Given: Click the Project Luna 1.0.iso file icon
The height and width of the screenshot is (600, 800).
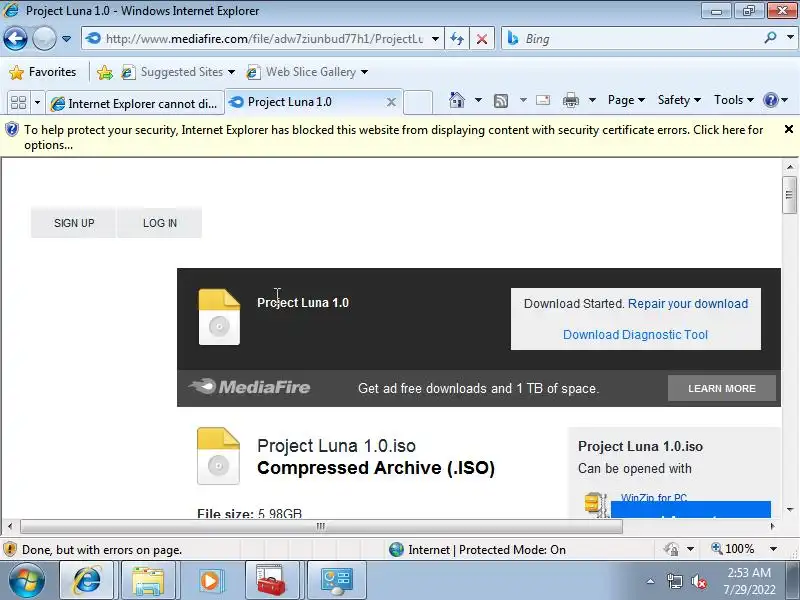Looking at the screenshot, I should [218, 456].
